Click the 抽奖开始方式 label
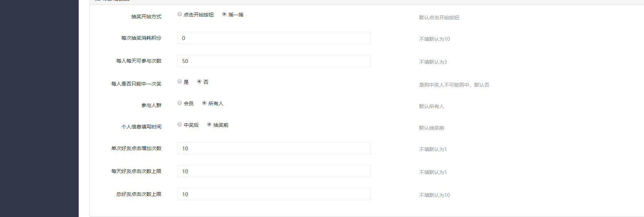Viewport: 644px width, 217px height. pyautogui.click(x=146, y=16)
